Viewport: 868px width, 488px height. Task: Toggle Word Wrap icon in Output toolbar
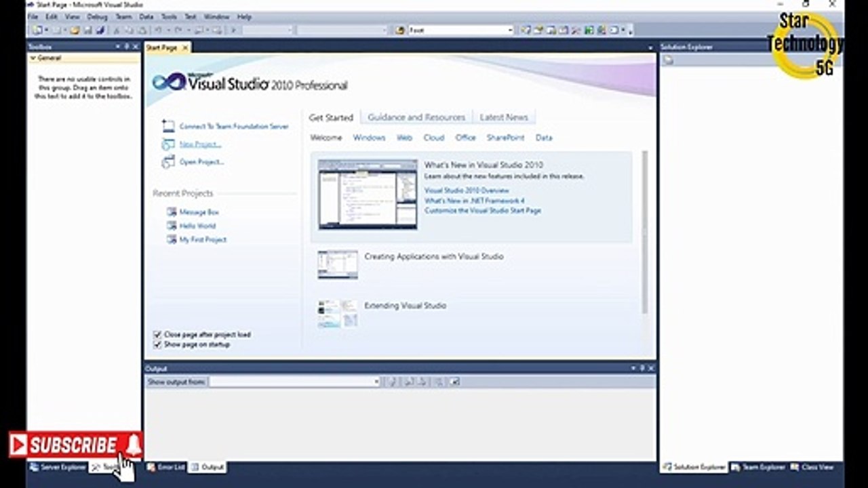click(x=455, y=382)
